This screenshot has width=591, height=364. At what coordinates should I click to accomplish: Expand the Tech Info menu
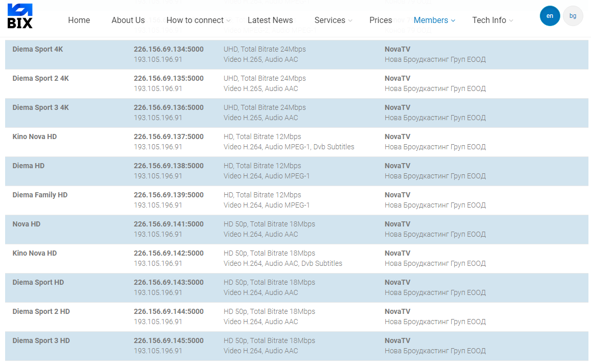(x=492, y=20)
